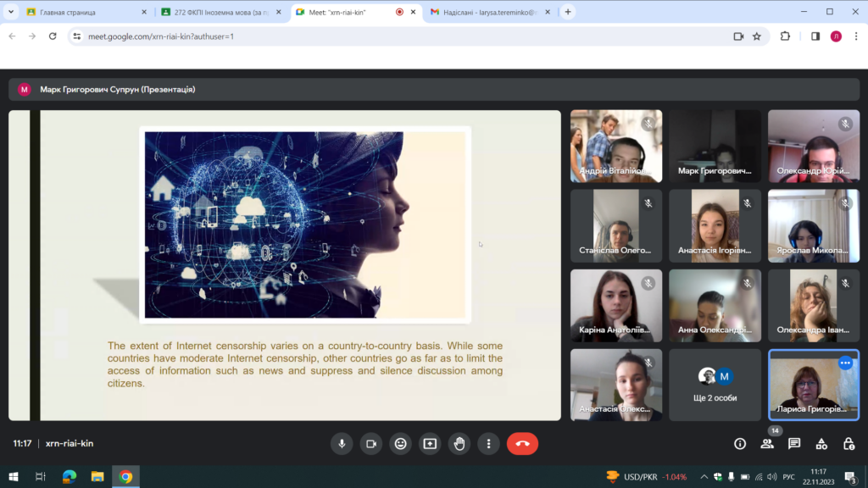Click the Present now screen share icon
Screen dimensions: 868x488
(430, 443)
